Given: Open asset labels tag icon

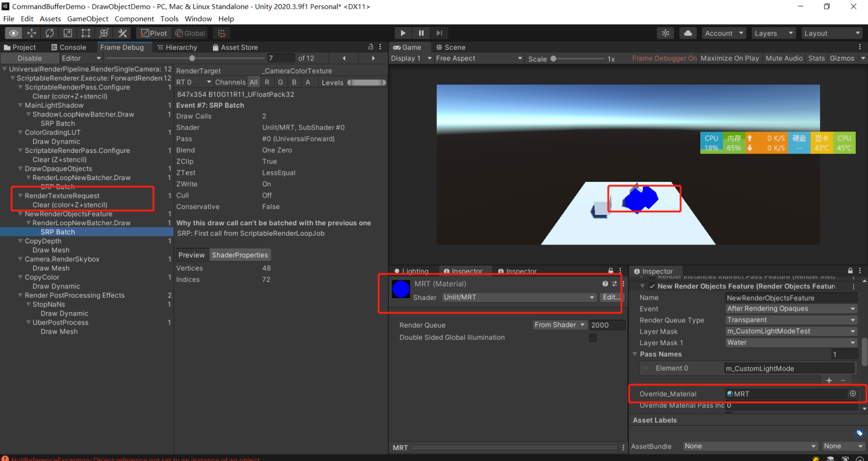Looking at the screenshot, I should (859, 433).
